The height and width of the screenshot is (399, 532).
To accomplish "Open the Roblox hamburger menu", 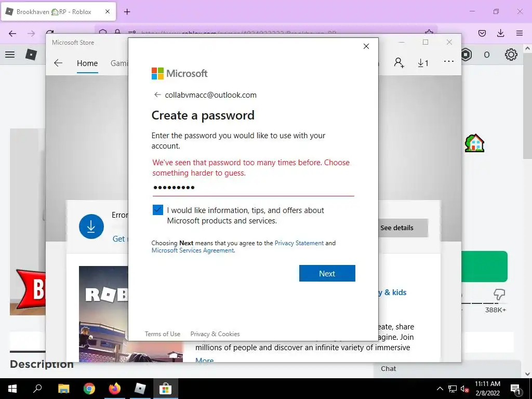I will point(10,54).
